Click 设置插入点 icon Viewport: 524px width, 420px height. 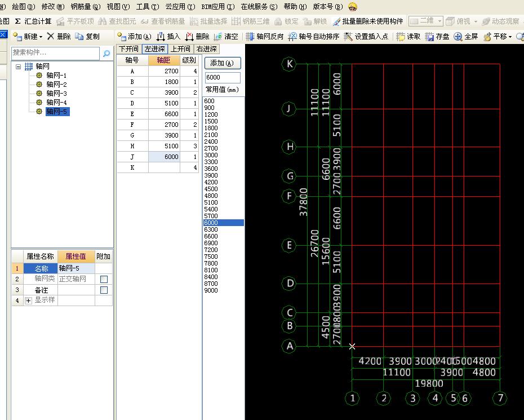point(348,36)
